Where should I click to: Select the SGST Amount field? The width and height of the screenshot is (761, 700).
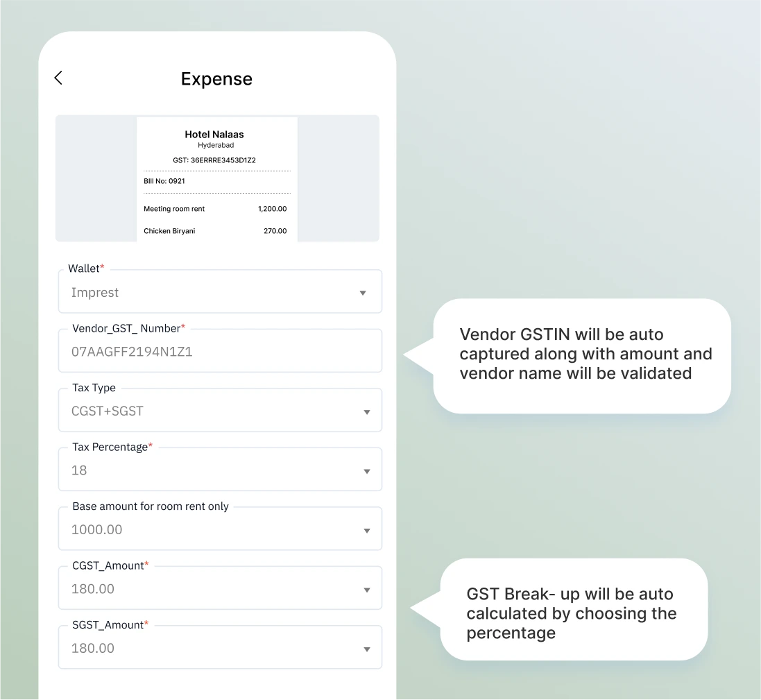208,649
